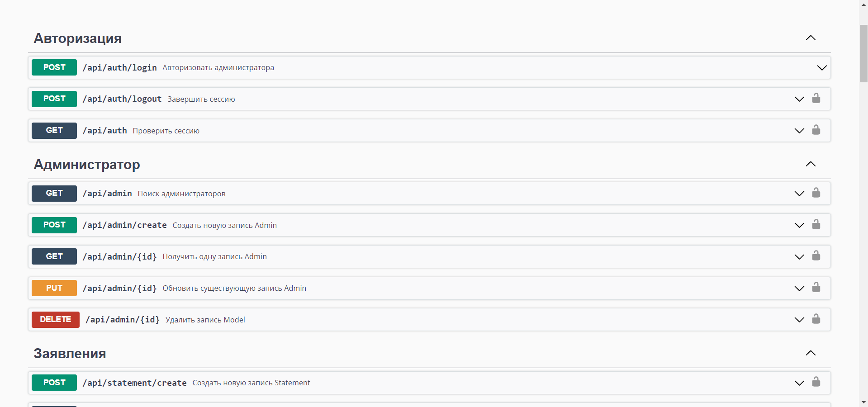This screenshot has width=868, height=407.
Task: Click text 'Поиск администраторов'
Action: [x=182, y=194]
